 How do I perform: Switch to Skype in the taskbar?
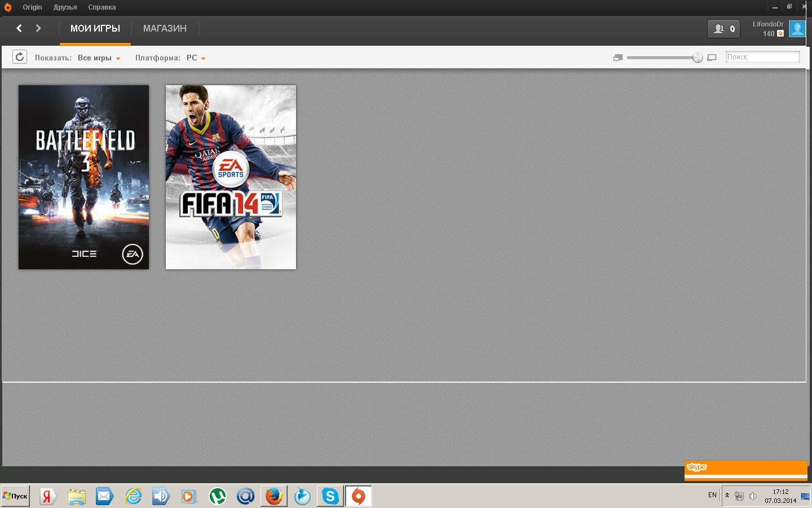click(330, 496)
